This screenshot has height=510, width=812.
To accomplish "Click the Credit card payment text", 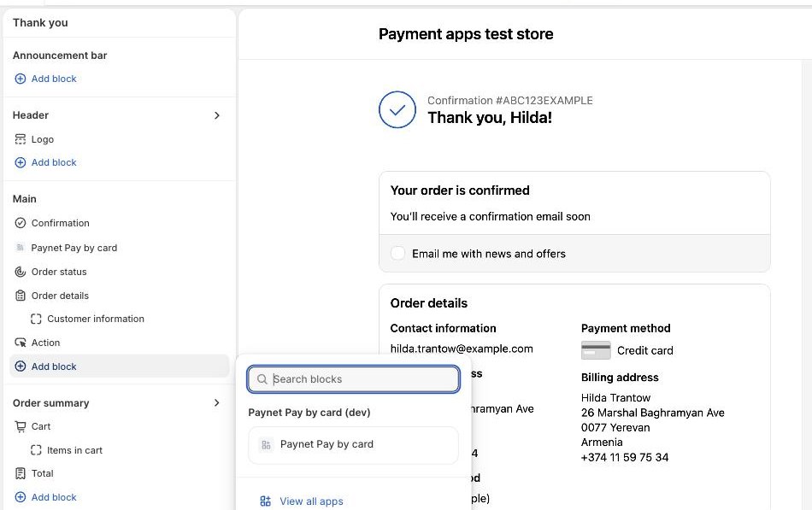I will (645, 350).
